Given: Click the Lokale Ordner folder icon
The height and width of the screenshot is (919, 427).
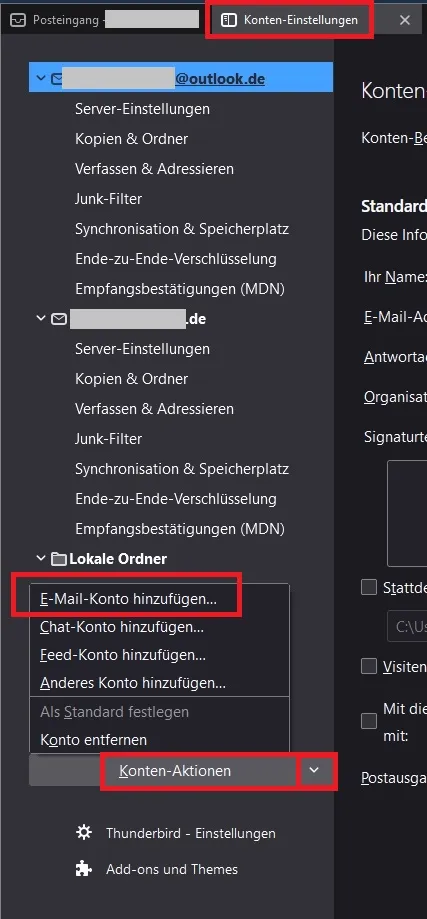Looking at the screenshot, I should coord(59,559).
